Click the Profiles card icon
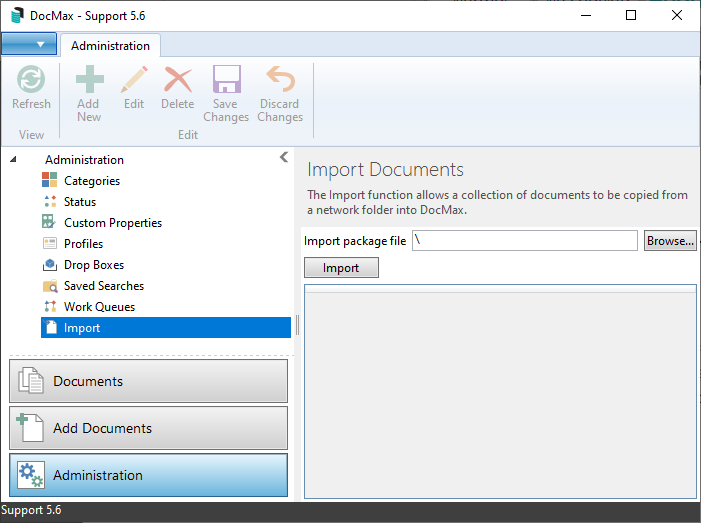701x523 pixels. [x=50, y=243]
